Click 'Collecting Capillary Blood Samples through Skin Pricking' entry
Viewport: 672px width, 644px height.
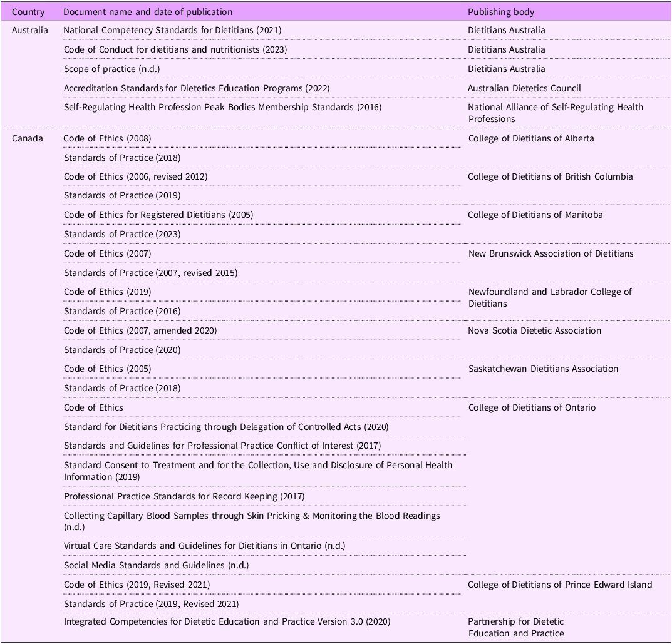click(x=252, y=521)
